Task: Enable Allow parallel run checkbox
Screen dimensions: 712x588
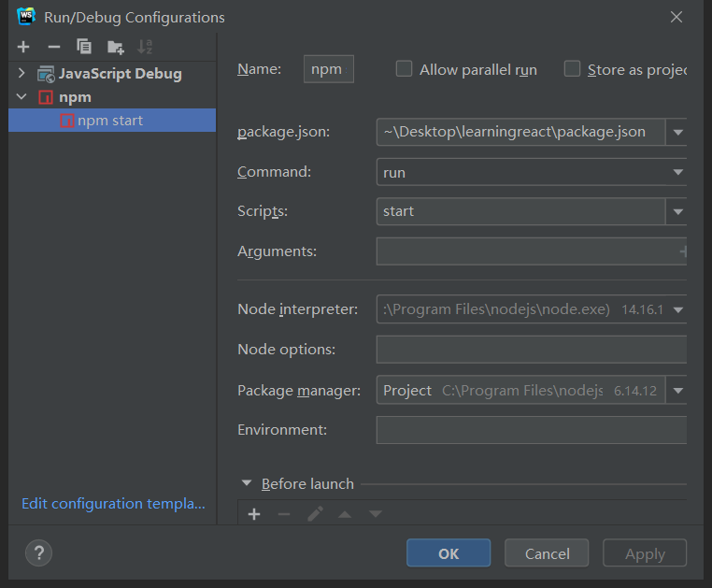Action: 404,69
